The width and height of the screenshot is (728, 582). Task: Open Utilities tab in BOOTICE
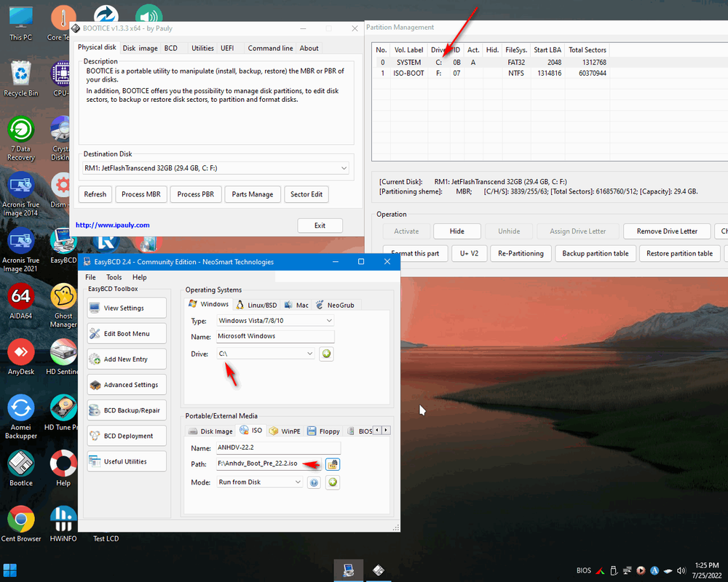[x=202, y=48]
